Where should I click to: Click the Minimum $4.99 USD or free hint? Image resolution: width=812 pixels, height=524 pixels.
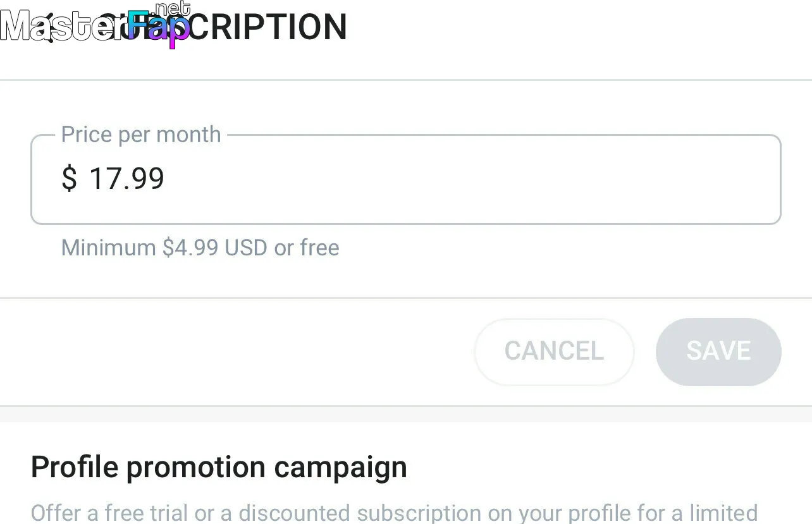pos(200,247)
